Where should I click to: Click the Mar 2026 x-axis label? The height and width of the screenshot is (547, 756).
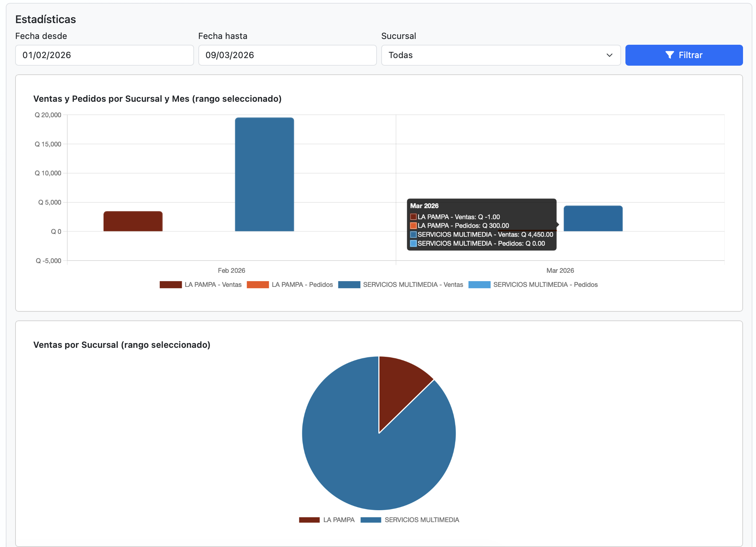(560, 271)
